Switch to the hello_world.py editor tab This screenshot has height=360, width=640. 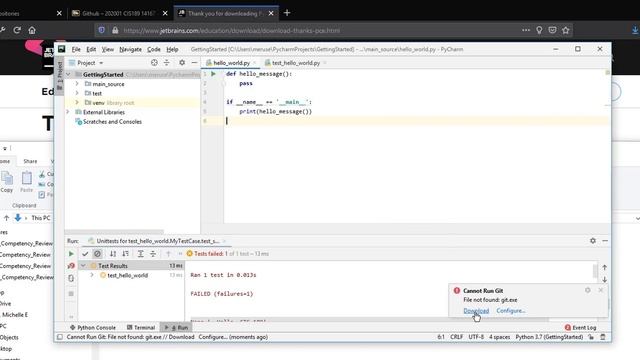coord(231,63)
